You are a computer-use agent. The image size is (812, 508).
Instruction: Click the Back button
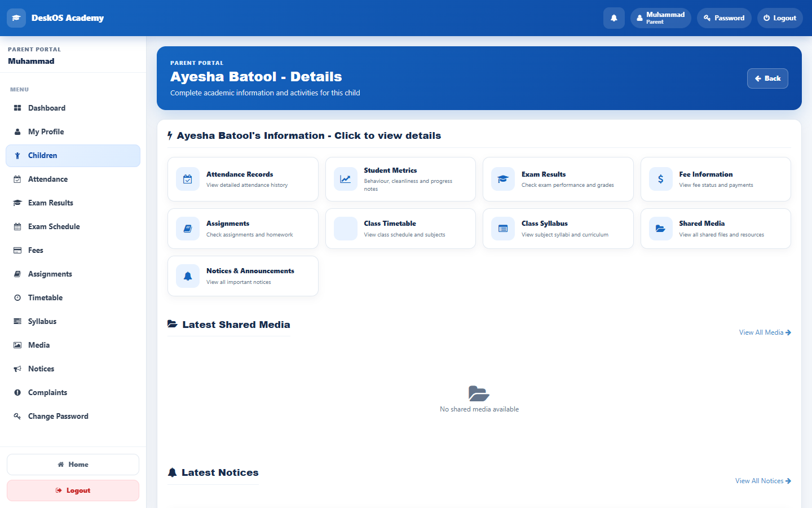(767, 78)
